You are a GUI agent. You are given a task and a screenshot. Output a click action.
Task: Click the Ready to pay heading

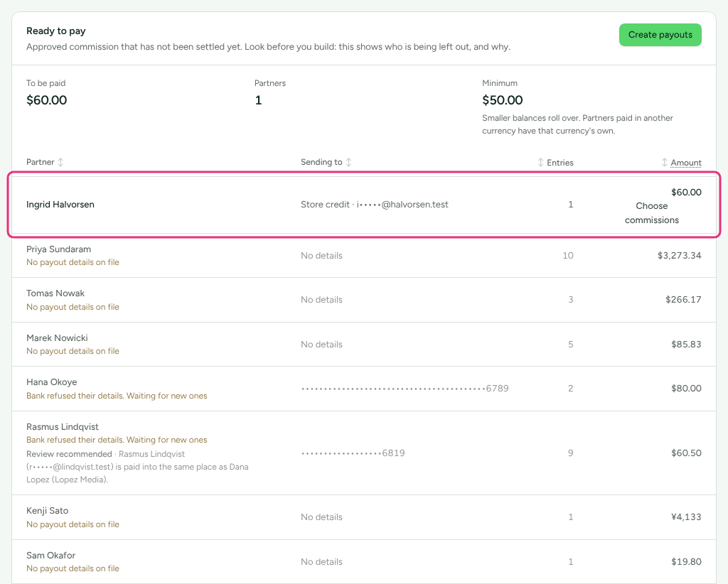coord(55,31)
